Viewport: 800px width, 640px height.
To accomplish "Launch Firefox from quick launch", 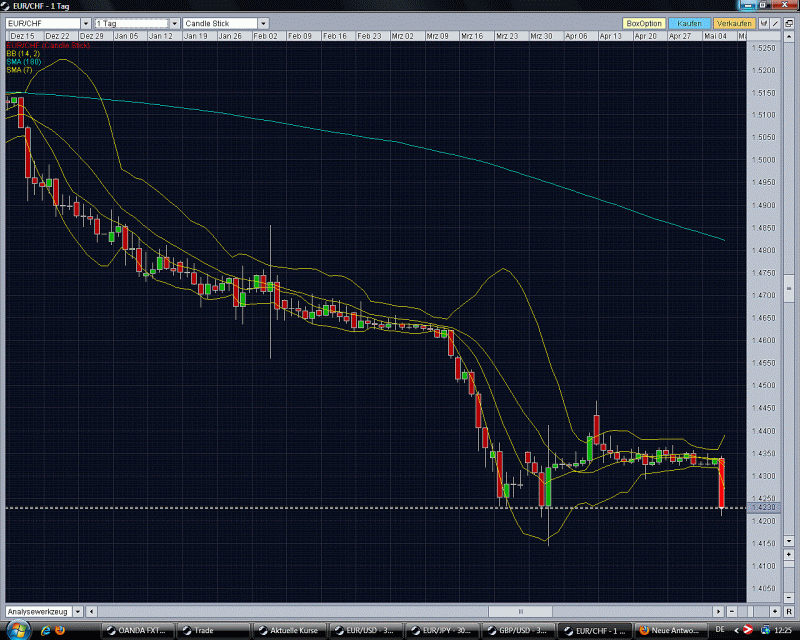I will click(x=60, y=631).
